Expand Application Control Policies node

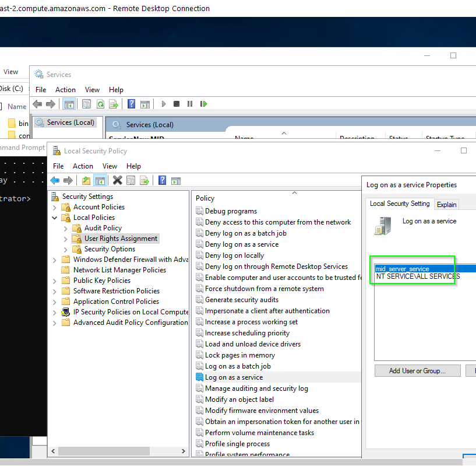coord(55,302)
